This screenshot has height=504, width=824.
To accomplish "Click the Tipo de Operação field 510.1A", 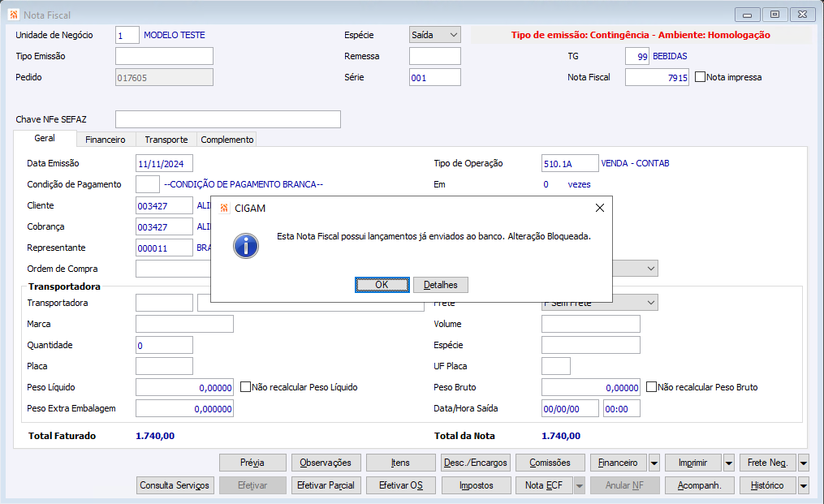I will pyautogui.click(x=570, y=163).
